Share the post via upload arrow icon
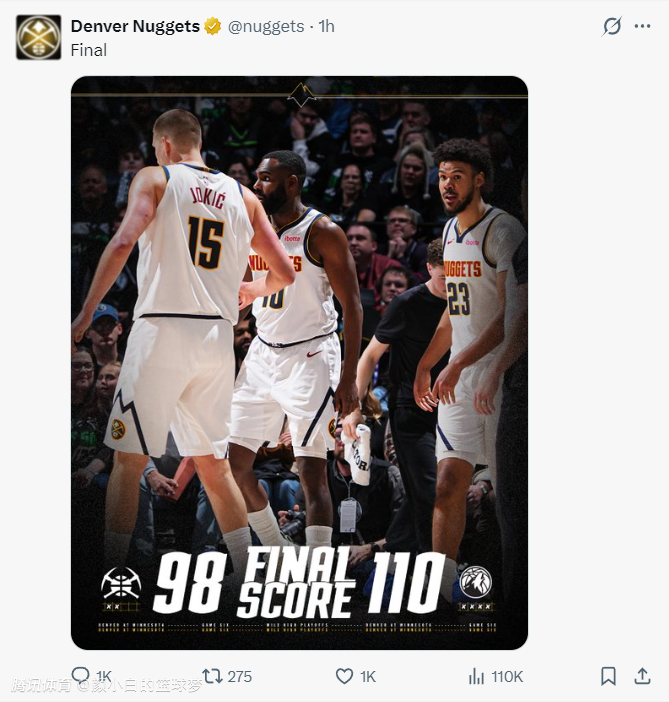The height and width of the screenshot is (702, 669). click(x=642, y=676)
